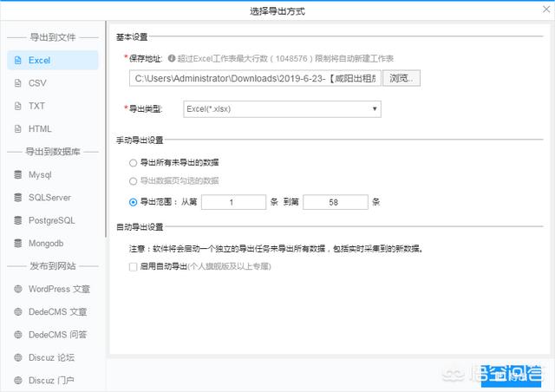The width and height of the screenshot is (555, 392).
Task: Click the WordPress 文章 globe icon
Action: click(17, 289)
